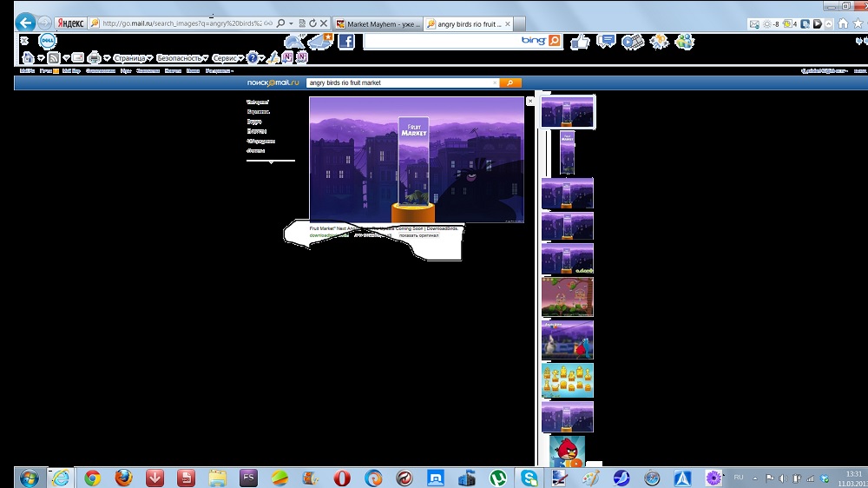Click the volume speaker tray icon
This screenshot has height=488, width=868.
click(783, 478)
